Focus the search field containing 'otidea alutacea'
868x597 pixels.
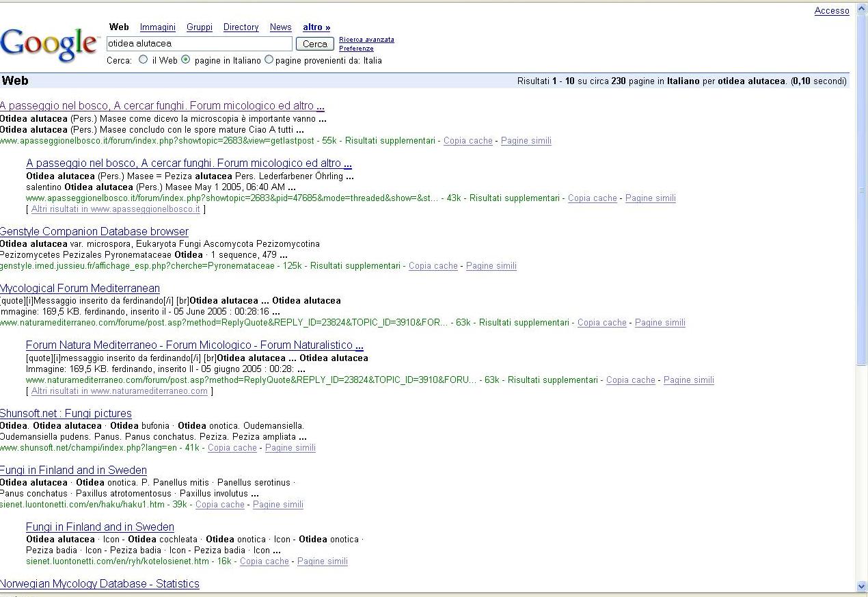[199, 44]
